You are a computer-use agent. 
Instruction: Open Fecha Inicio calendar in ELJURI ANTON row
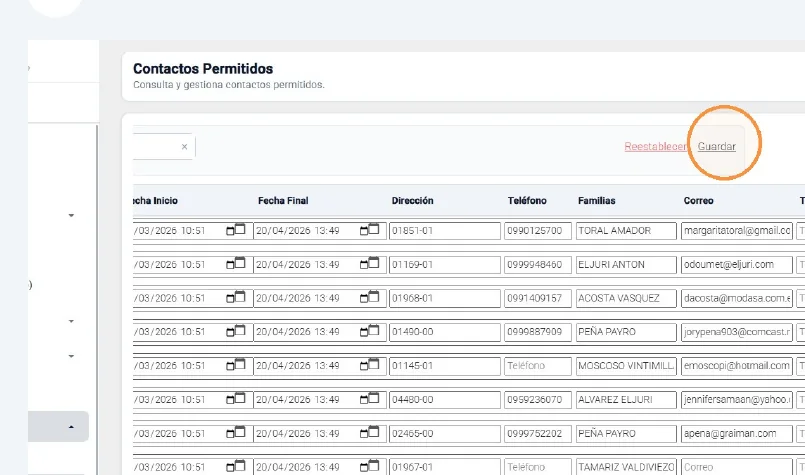(236, 264)
